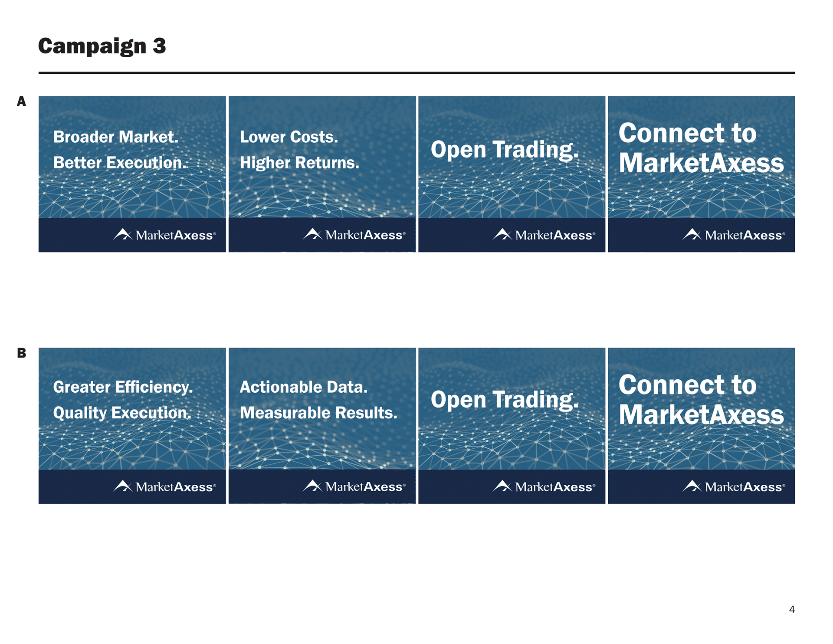This screenshot has height=644, width=833.
Task: Click MarketAxess logo under row B 'Open Trading'
Action: coord(544,487)
